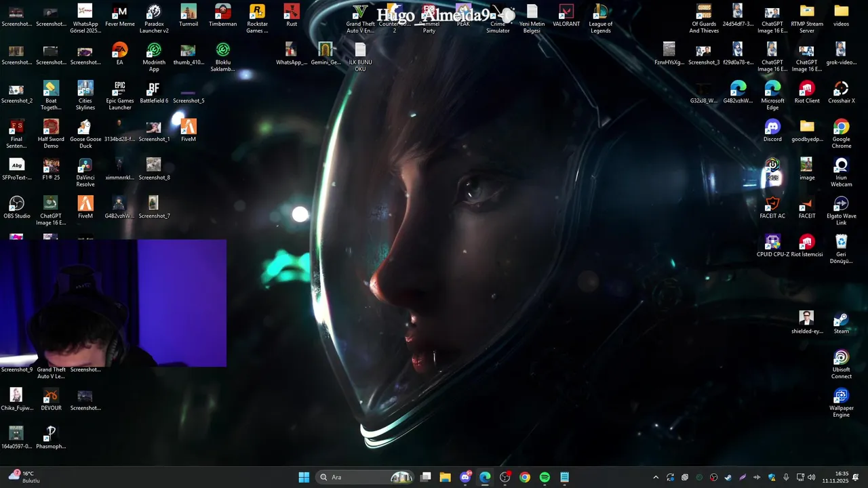Select the Final Sentence desktop icon
Image resolution: width=868 pixels, height=488 pixels.
(16, 134)
